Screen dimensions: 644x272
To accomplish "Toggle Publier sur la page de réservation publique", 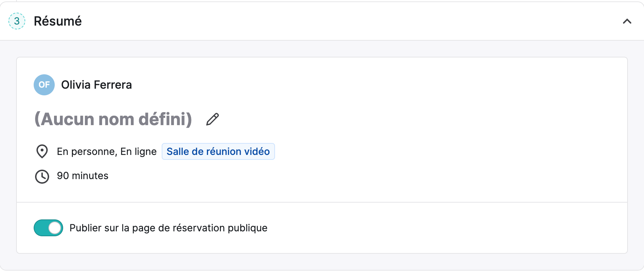I will [48, 228].
